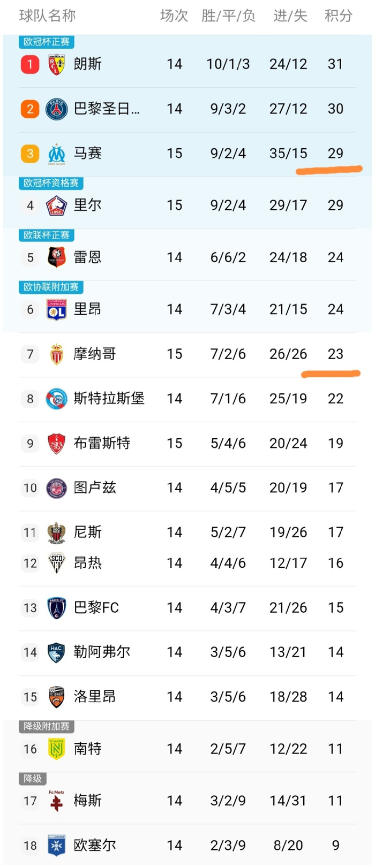Click the Rennes club crest
The width and height of the screenshot is (375, 868).
[55, 257]
